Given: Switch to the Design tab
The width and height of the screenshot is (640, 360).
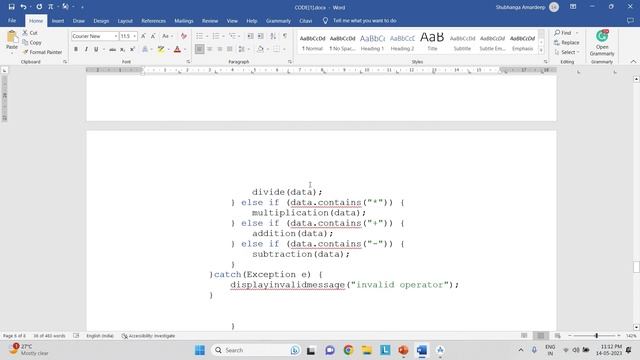Looking at the screenshot, I should coord(101,20).
